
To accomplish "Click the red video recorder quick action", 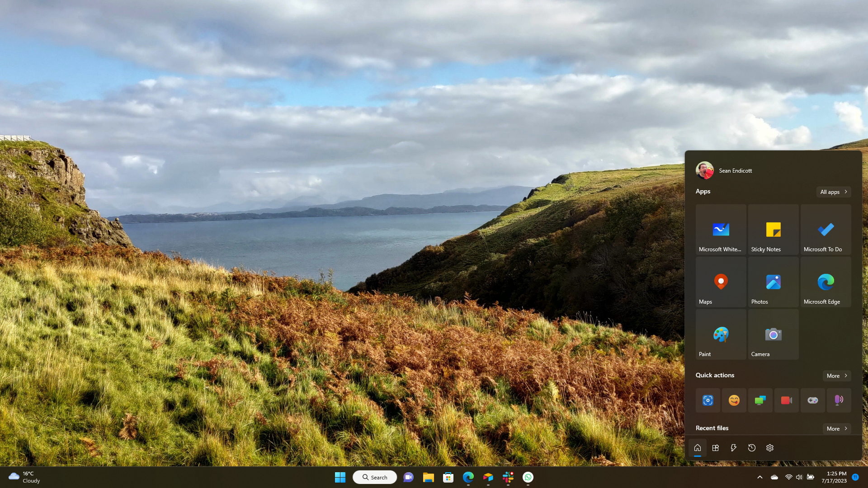I will 786,400.
